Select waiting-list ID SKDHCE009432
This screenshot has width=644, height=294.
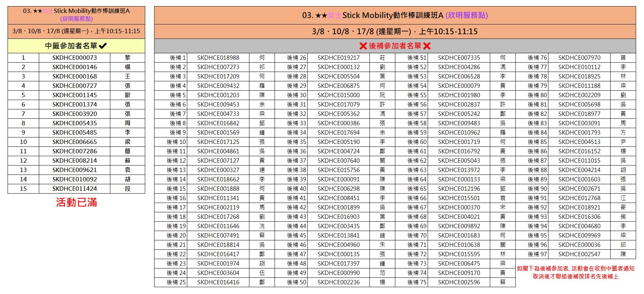[218, 86]
